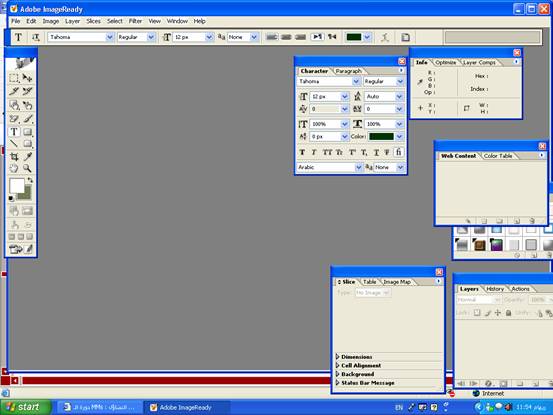Select the Slice Select tool
The height and width of the screenshot is (415, 553).
pyautogui.click(x=28, y=91)
